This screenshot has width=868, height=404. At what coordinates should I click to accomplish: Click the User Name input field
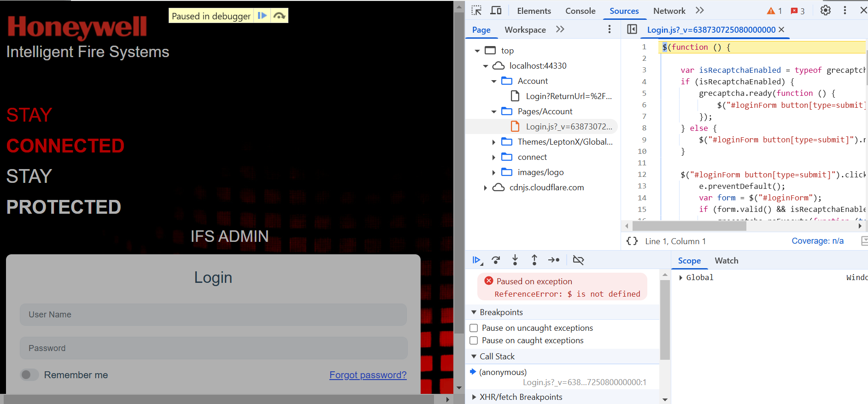pyautogui.click(x=213, y=315)
